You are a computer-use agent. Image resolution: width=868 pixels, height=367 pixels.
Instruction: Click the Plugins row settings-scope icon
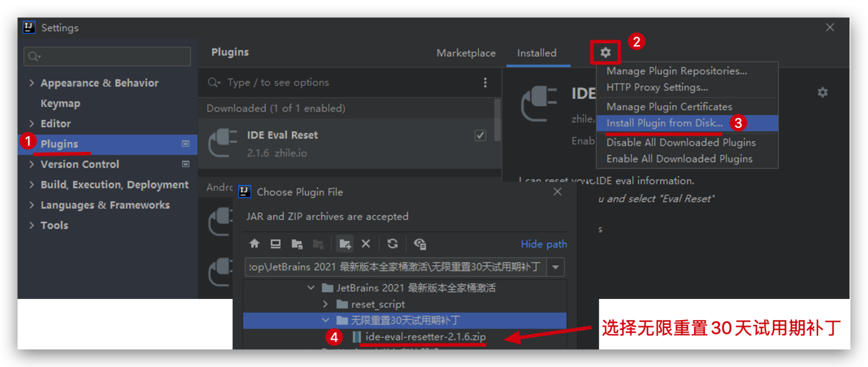point(186,144)
